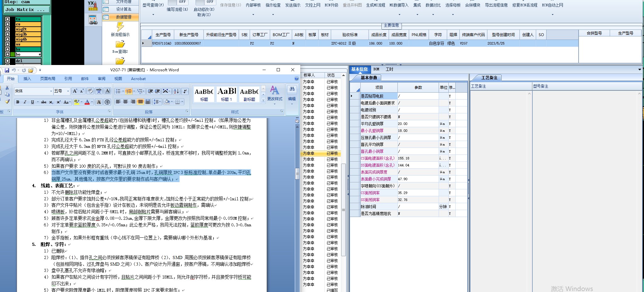Click the Open folder icon in Word's quick access toolbar
644x292 pixels.
coord(31,70)
